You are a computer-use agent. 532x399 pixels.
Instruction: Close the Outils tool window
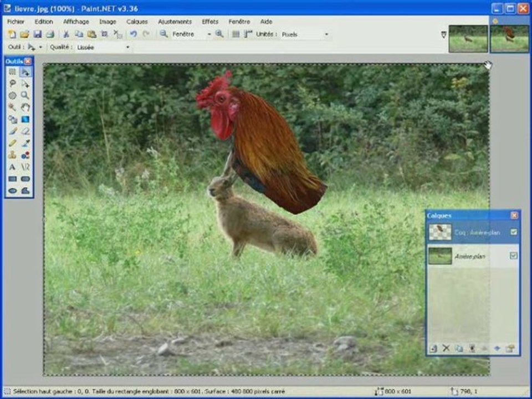click(28, 62)
